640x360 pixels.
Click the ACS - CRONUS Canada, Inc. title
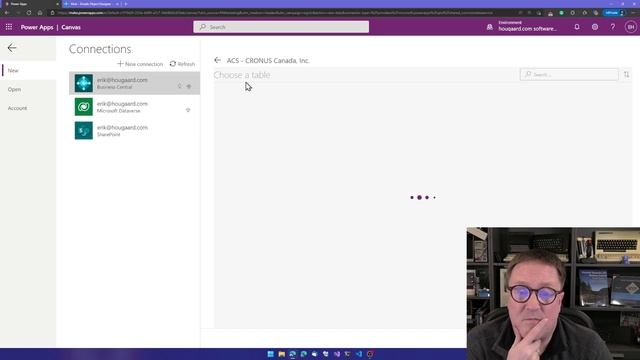pyautogui.click(x=268, y=60)
